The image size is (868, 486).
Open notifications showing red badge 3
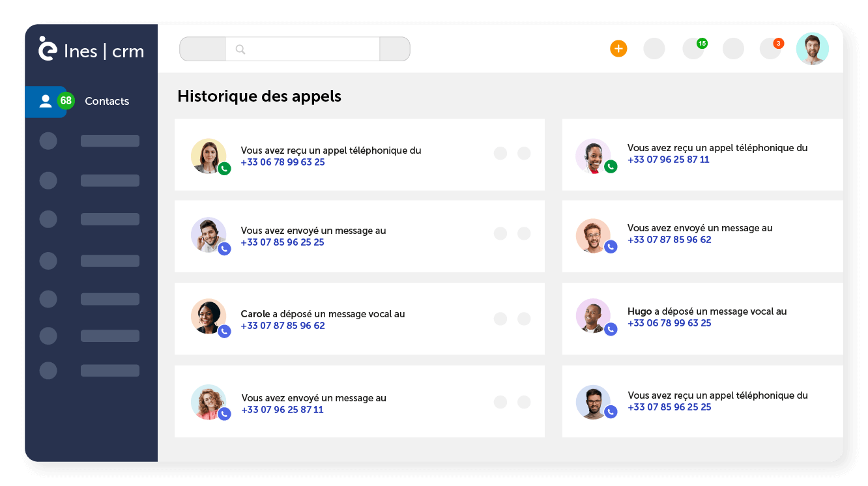[771, 48]
